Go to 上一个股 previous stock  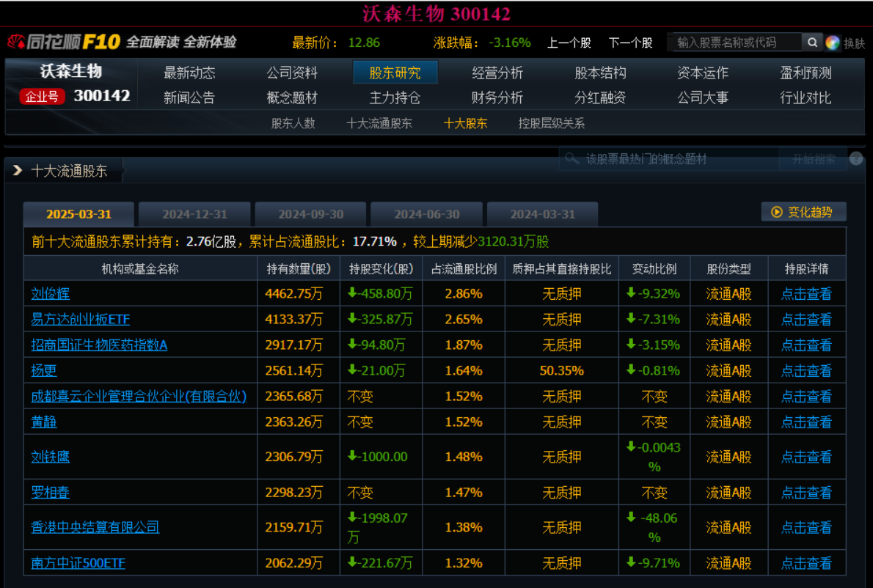coord(569,43)
